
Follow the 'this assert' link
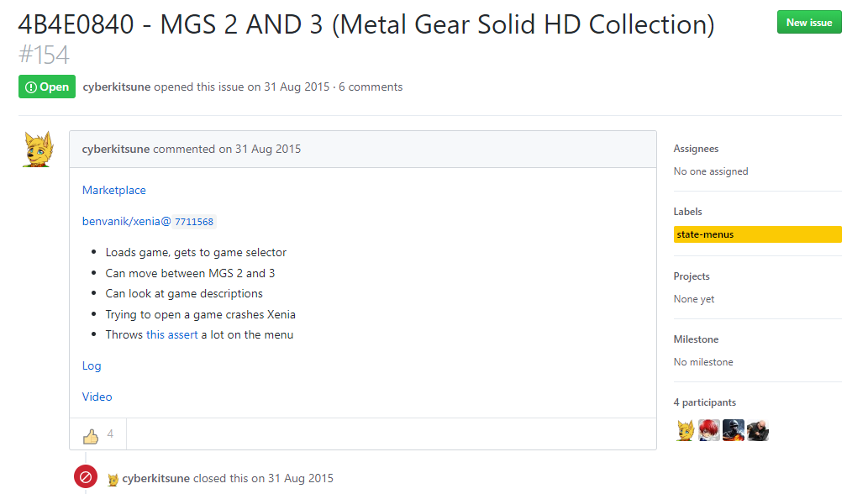[x=172, y=334]
